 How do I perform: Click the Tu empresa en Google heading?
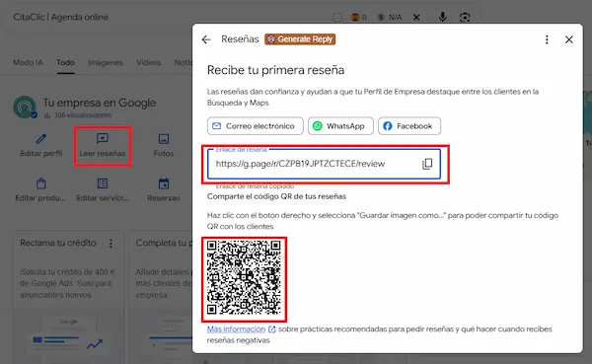tap(100, 103)
